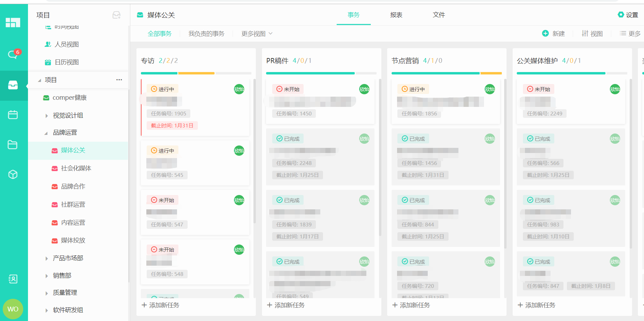Open the cube icon in left rail
The image size is (644, 321).
pyautogui.click(x=13, y=175)
